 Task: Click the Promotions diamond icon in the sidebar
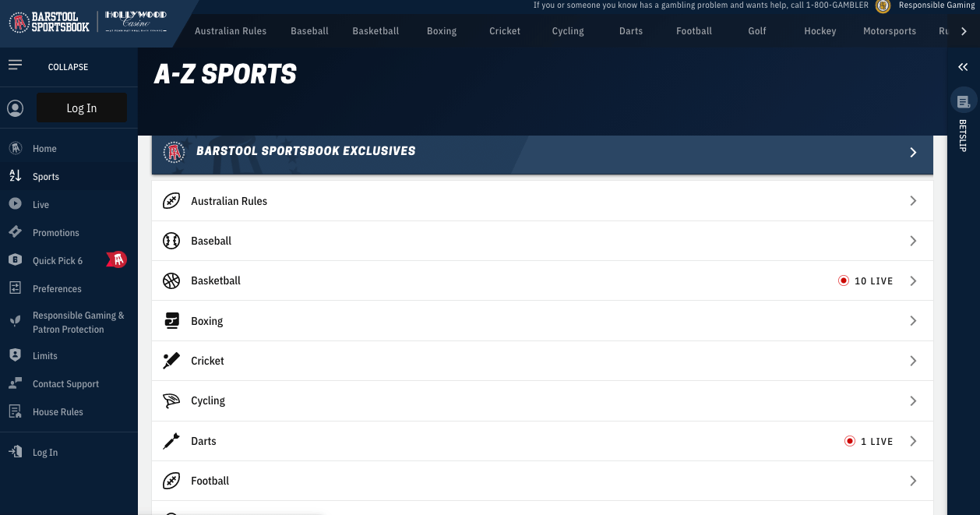(15, 232)
